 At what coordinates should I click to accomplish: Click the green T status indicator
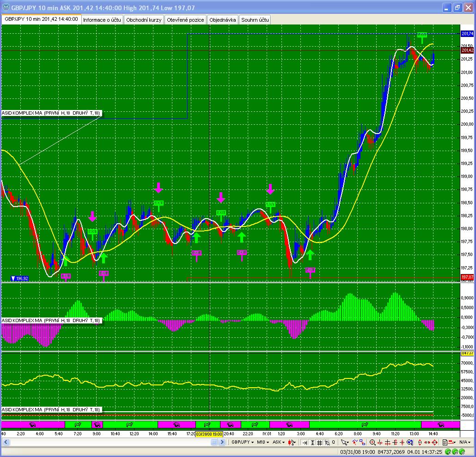click(x=447, y=452)
